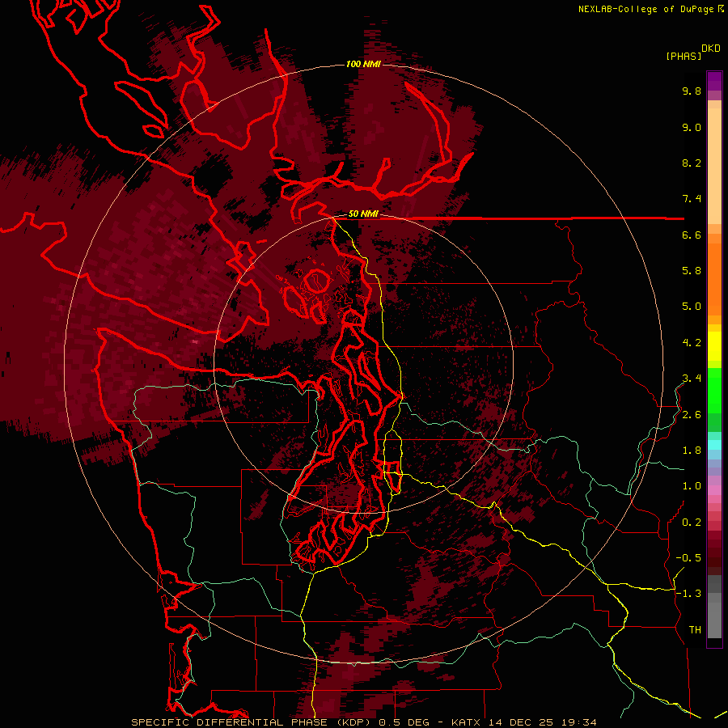Image resolution: width=728 pixels, height=728 pixels.
Task: Click the 14 DEC 25 19:34 timestamp
Action: click(542, 722)
